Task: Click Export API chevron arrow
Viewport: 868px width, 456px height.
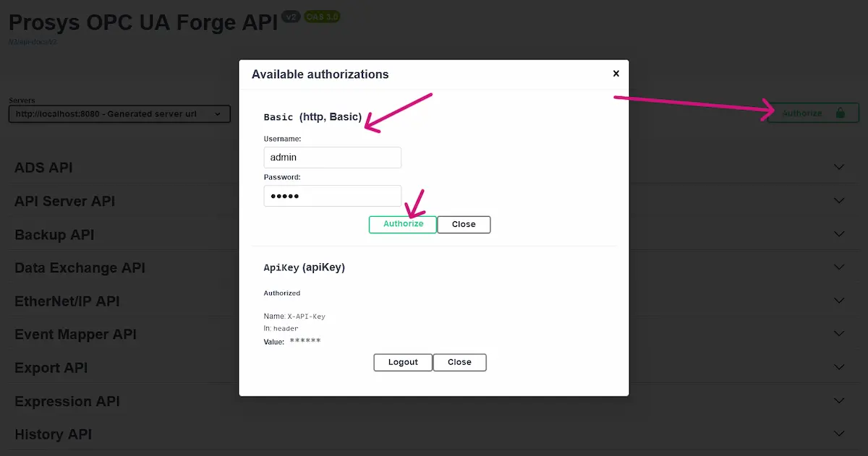Action: click(x=839, y=367)
